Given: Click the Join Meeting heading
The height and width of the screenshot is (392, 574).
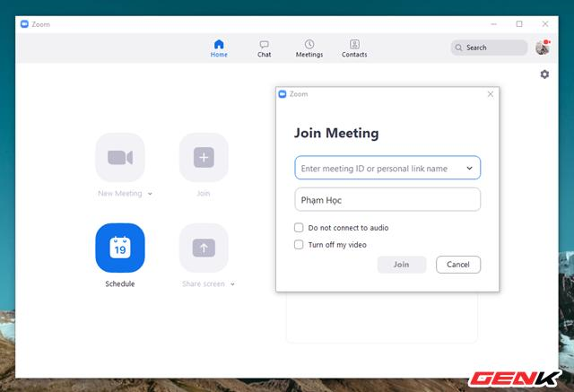Looking at the screenshot, I should click(336, 133).
